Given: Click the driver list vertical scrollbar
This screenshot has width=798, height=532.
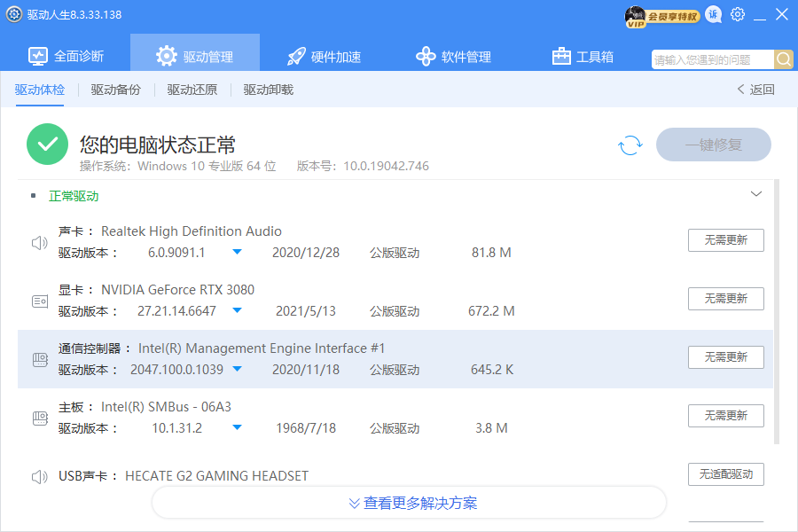Looking at the screenshot, I should [777, 311].
